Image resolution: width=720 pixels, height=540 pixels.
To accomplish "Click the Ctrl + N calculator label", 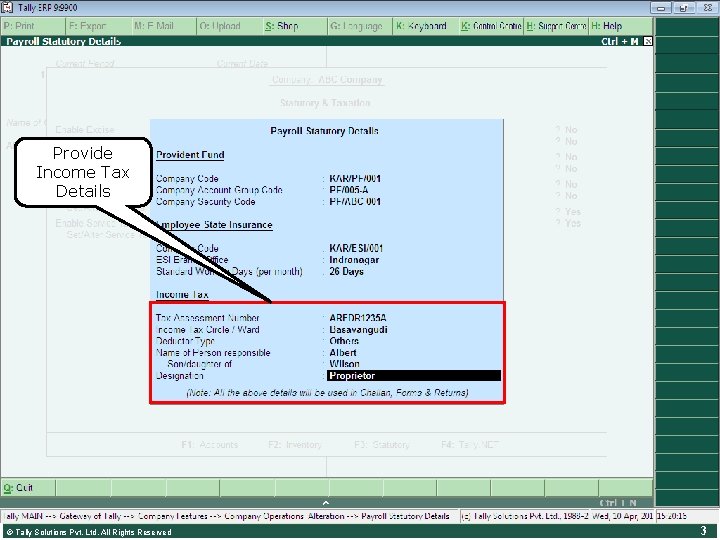I will (618, 503).
